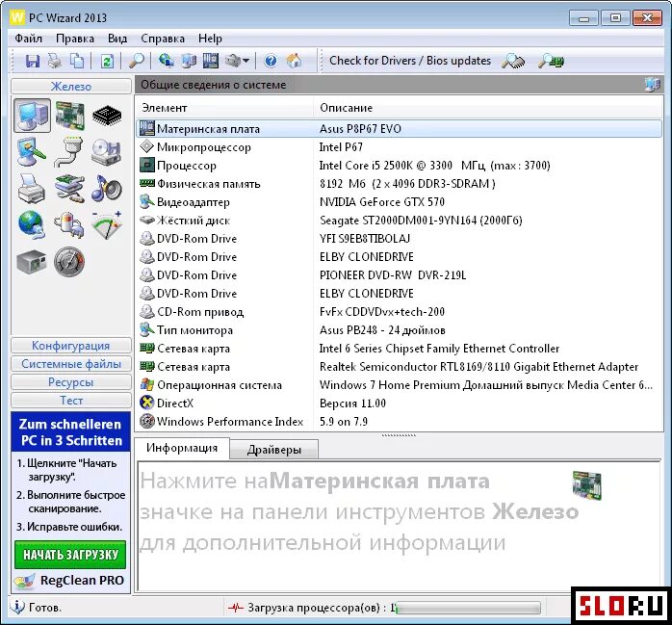Switch to the Информация tab

[182, 448]
